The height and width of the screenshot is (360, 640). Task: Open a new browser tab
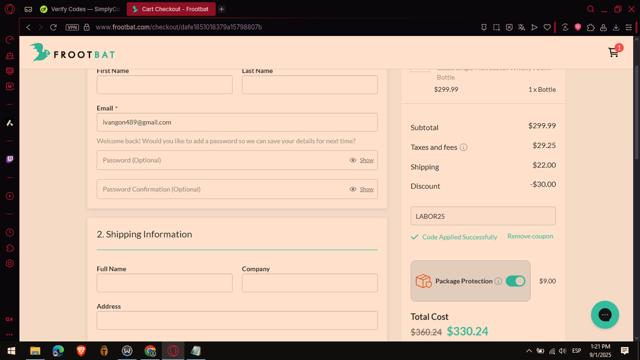pos(222,9)
